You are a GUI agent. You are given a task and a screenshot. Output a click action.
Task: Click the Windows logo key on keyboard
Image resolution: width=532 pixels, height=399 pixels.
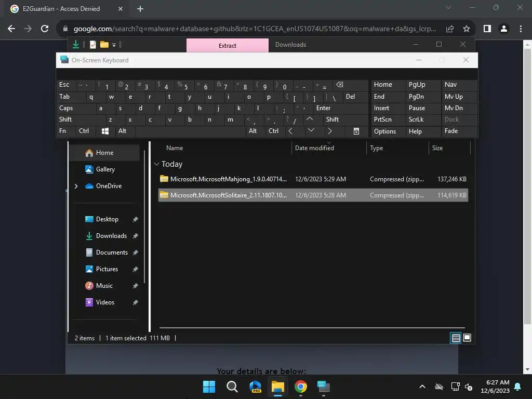click(105, 131)
